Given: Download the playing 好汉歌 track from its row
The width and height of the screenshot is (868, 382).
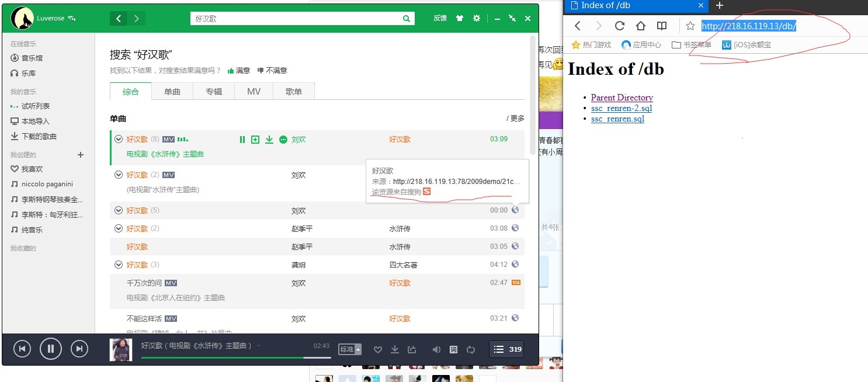Looking at the screenshot, I should click(x=269, y=140).
